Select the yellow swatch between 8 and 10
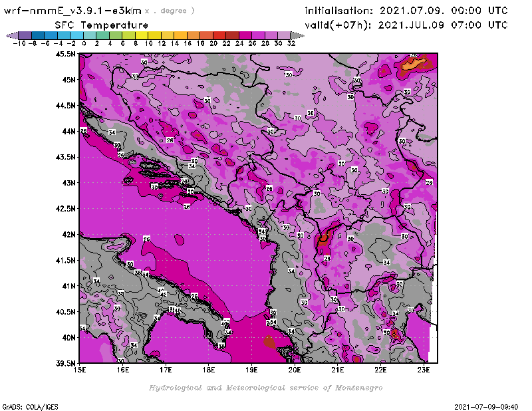 pyautogui.click(x=142, y=35)
